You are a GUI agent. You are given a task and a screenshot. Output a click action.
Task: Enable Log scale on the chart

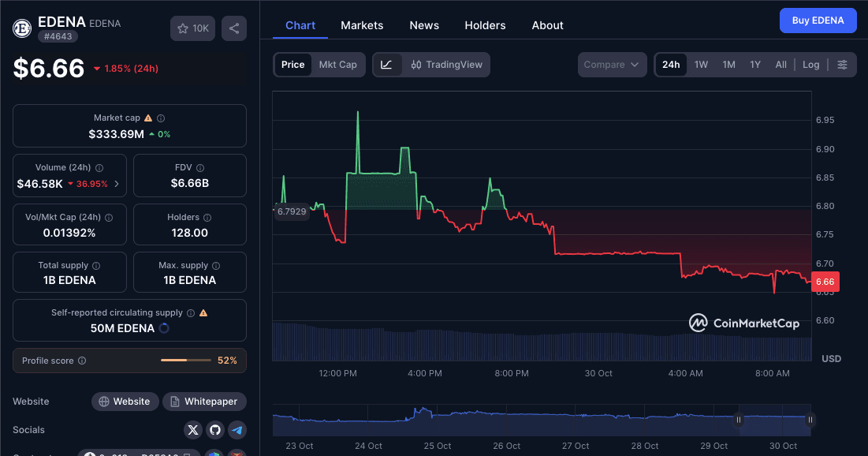point(810,64)
